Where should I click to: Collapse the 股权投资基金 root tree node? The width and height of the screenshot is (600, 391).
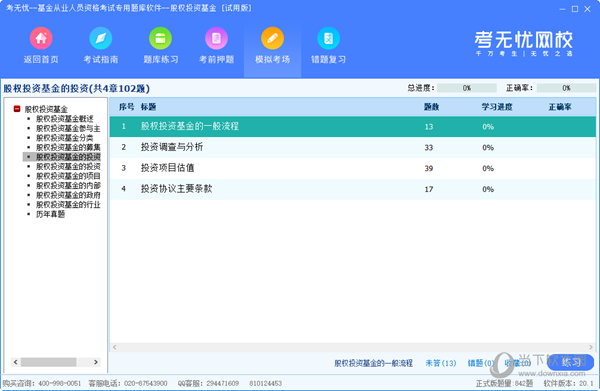pos(17,109)
